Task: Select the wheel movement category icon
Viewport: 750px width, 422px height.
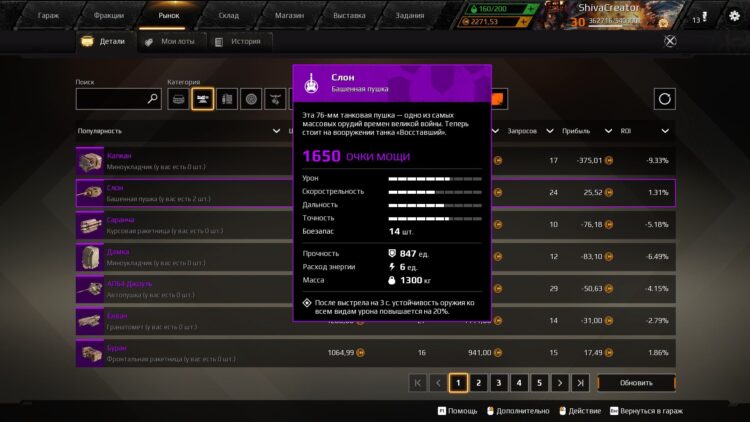Action: coord(251,99)
